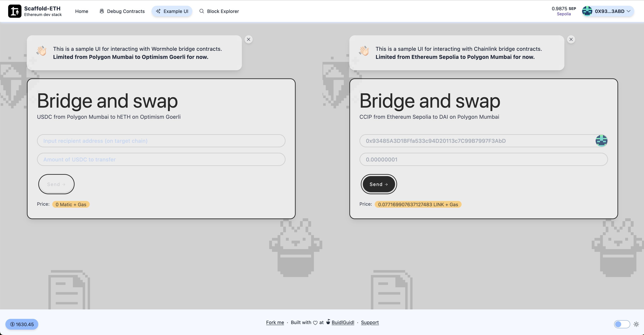Screen dimensions: 644x335
Task: Open the Support link
Action: (370, 323)
